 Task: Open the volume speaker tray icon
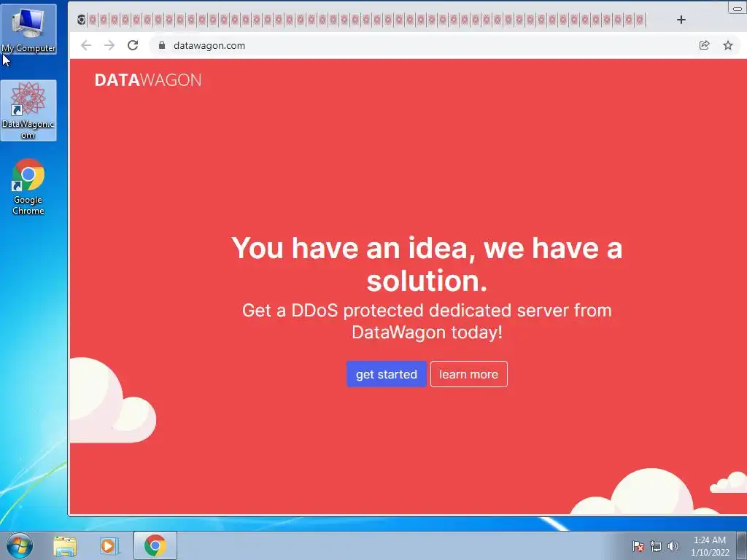click(x=673, y=546)
